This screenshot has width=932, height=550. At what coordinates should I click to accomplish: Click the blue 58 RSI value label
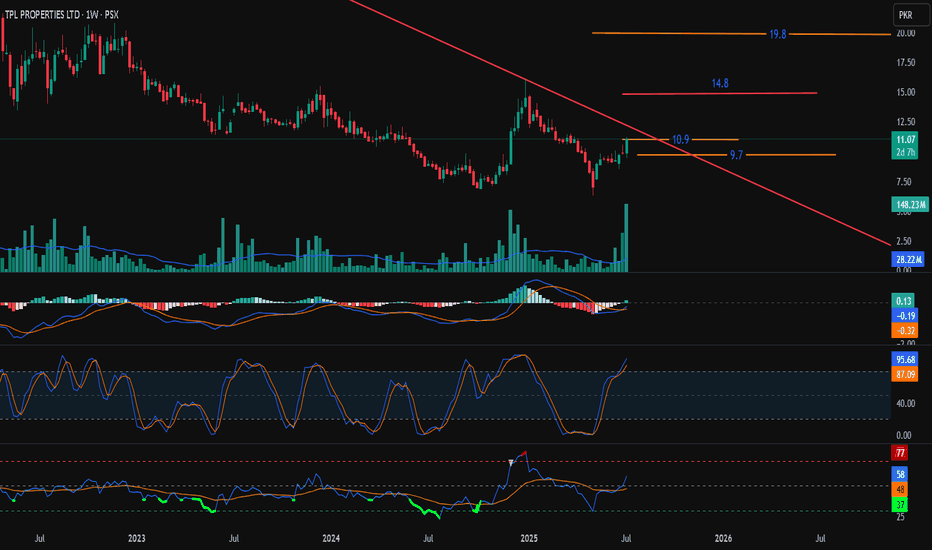(900, 474)
